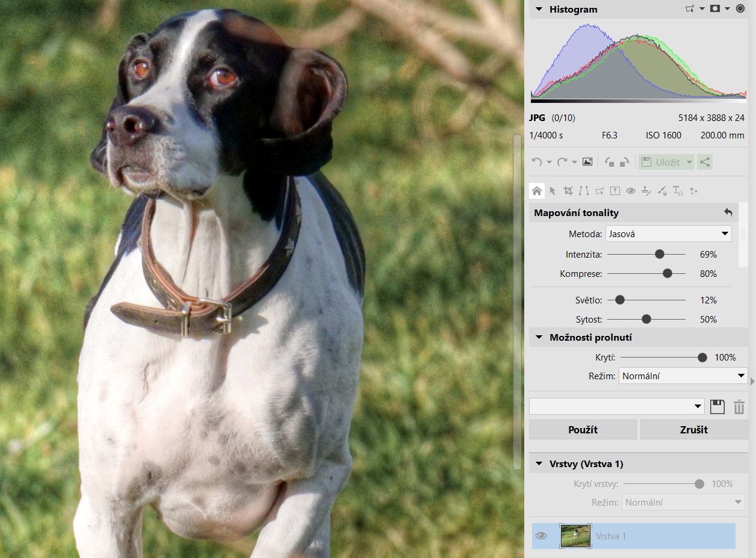Click the Sytost value 50%

(708, 319)
